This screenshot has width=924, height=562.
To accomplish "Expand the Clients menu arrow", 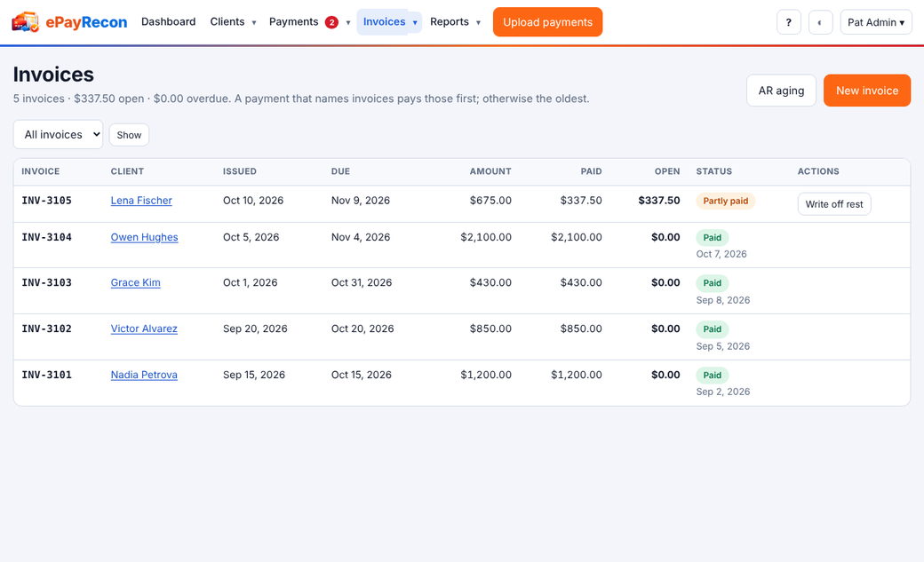I will pyautogui.click(x=254, y=22).
